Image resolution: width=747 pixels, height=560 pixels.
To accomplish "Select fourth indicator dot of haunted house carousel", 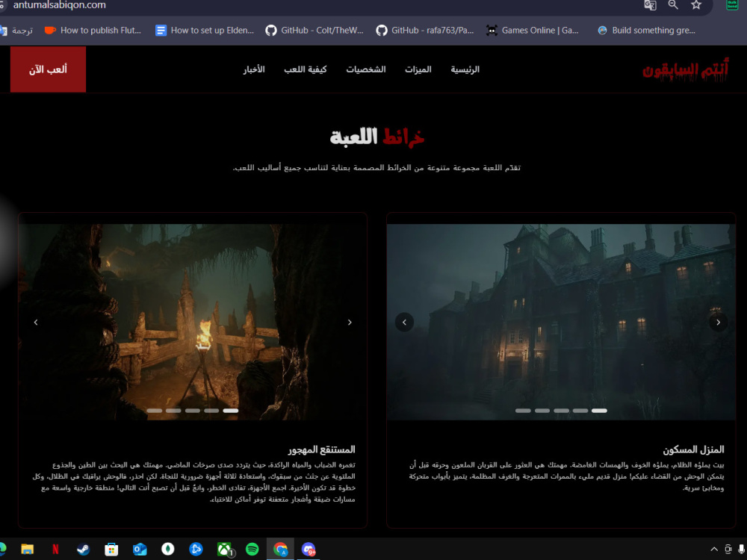I will 580,411.
